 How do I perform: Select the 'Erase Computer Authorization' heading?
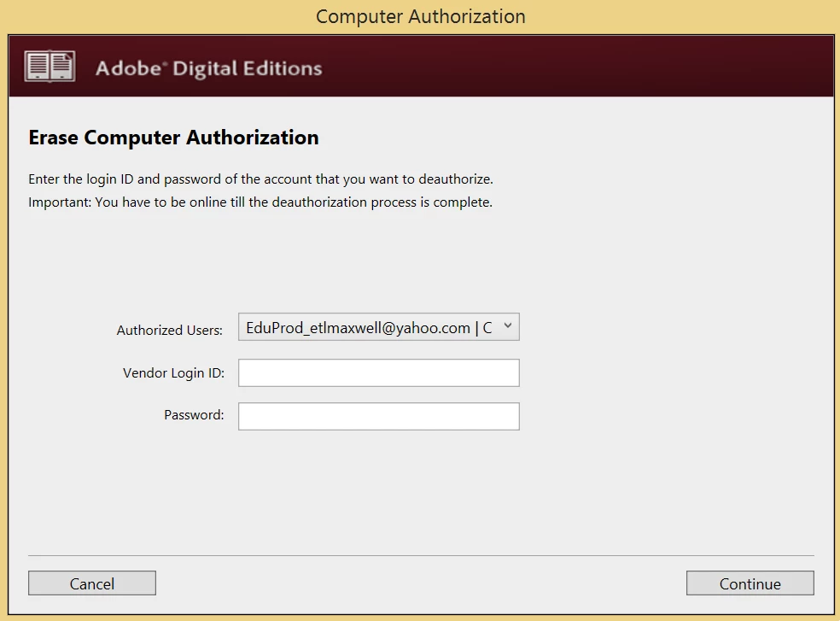tap(173, 138)
